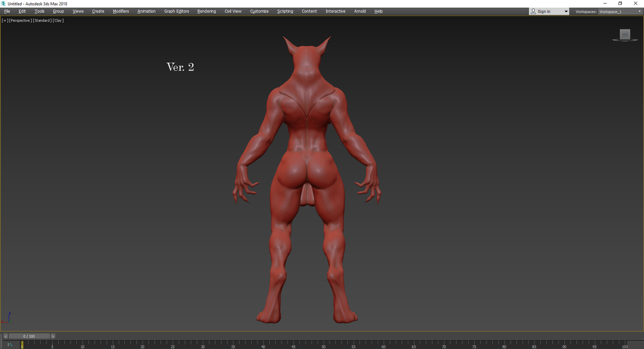The image size is (644, 349).
Task: Open the File menu
Action: 7,11
